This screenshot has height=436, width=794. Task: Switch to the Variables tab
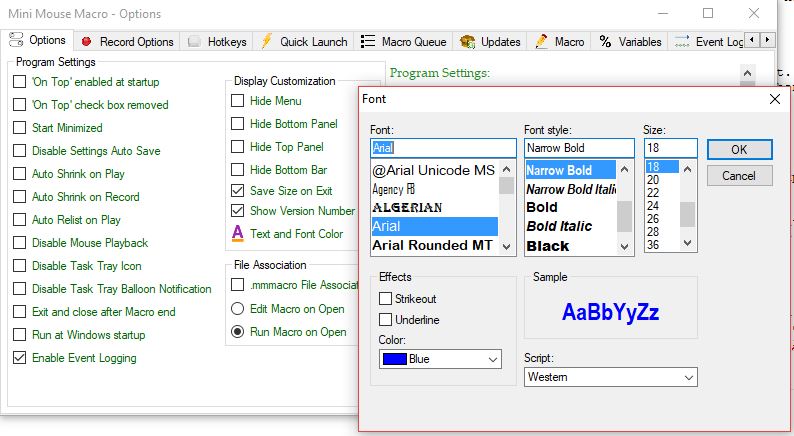coord(630,42)
